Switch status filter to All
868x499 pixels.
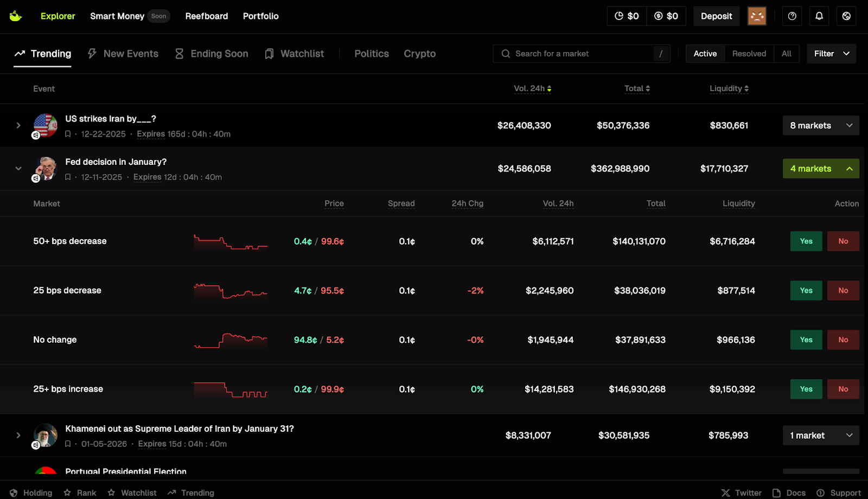point(786,54)
